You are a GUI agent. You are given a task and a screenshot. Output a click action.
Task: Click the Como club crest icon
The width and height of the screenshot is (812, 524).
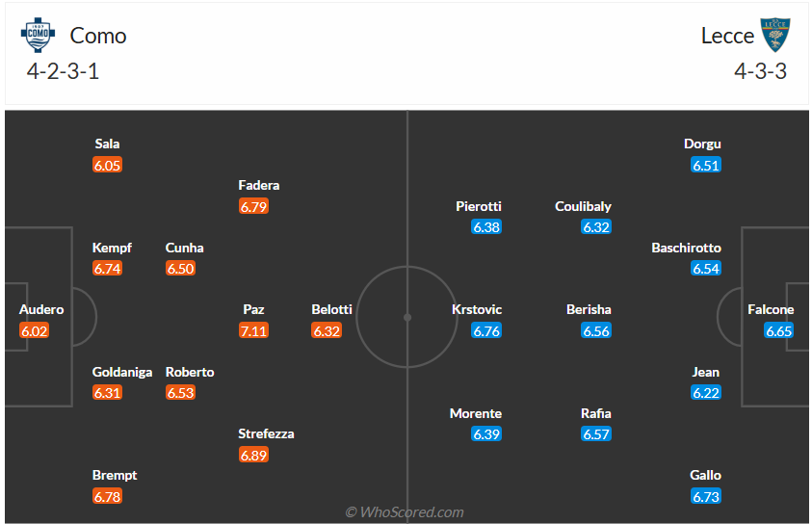point(36,36)
